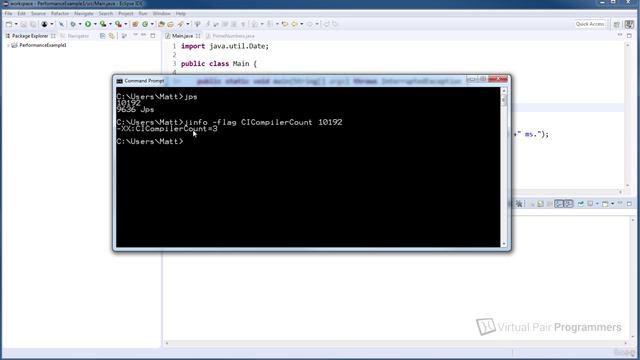This screenshot has width=640, height=360.
Task: Open the Run button dropdown arrow
Action: tap(95, 24)
